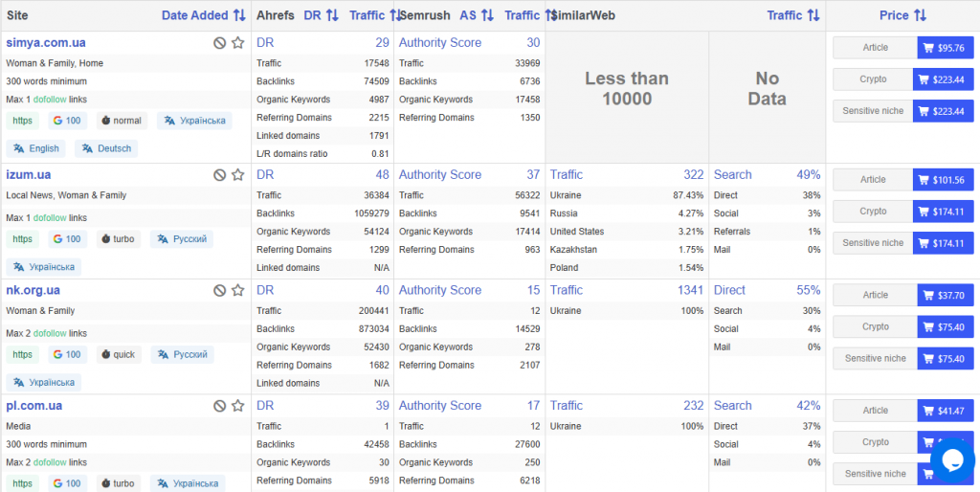Open the simya.com.ua site link

tap(46, 42)
